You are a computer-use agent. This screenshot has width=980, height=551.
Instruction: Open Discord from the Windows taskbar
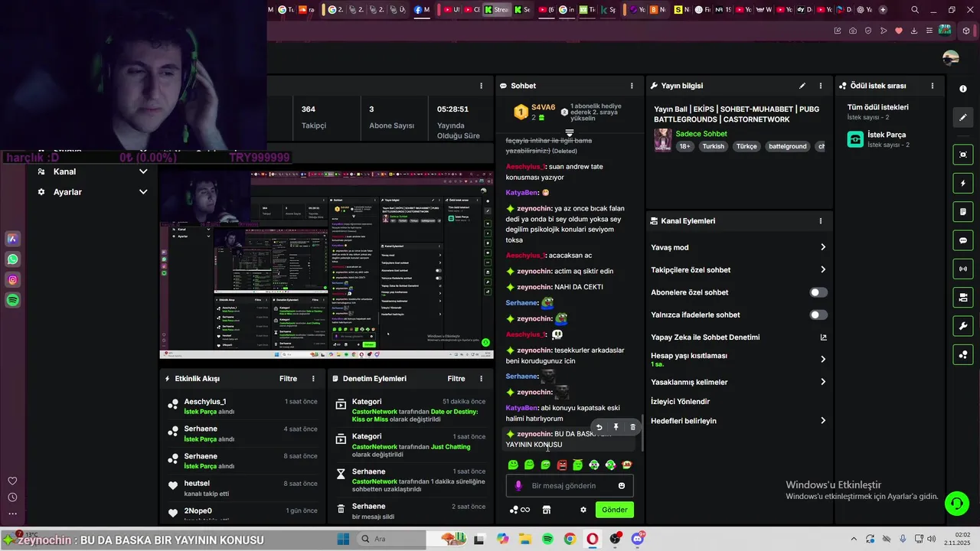tap(638, 540)
